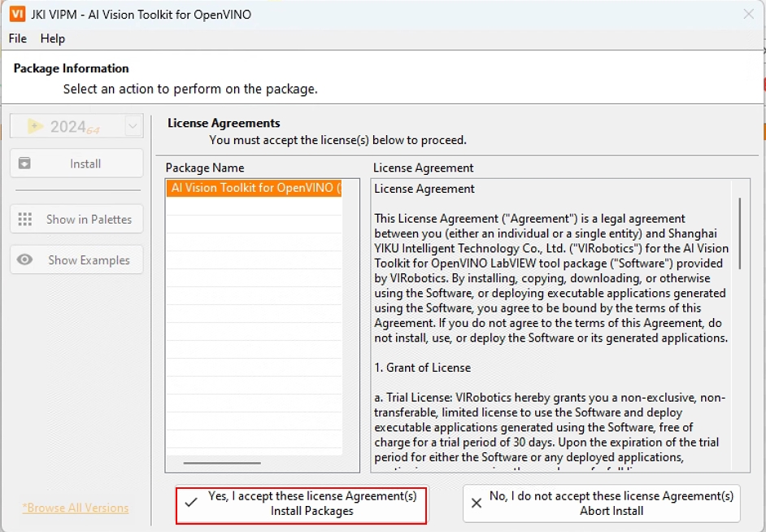Click the VIPM logo in title bar

click(17, 14)
